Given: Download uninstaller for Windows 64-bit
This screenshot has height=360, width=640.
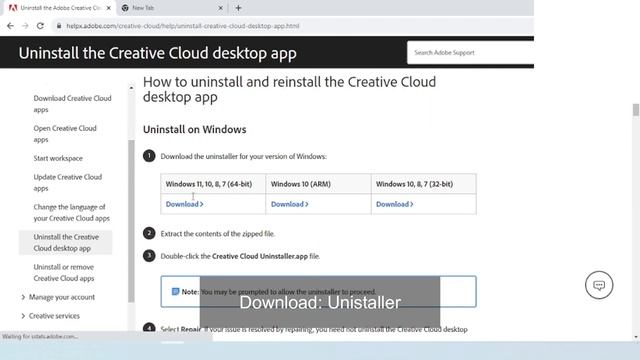Looking at the screenshot, I should point(184,204).
